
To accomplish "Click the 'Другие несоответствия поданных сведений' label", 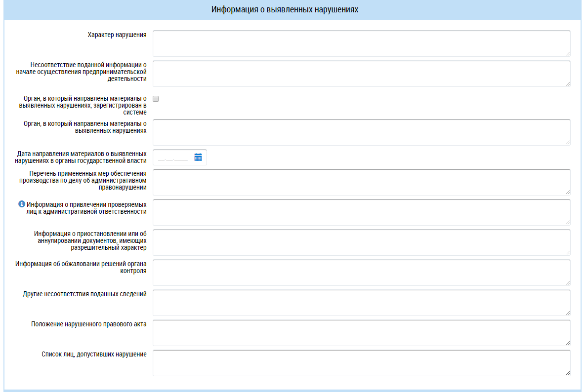I will (x=84, y=294).
